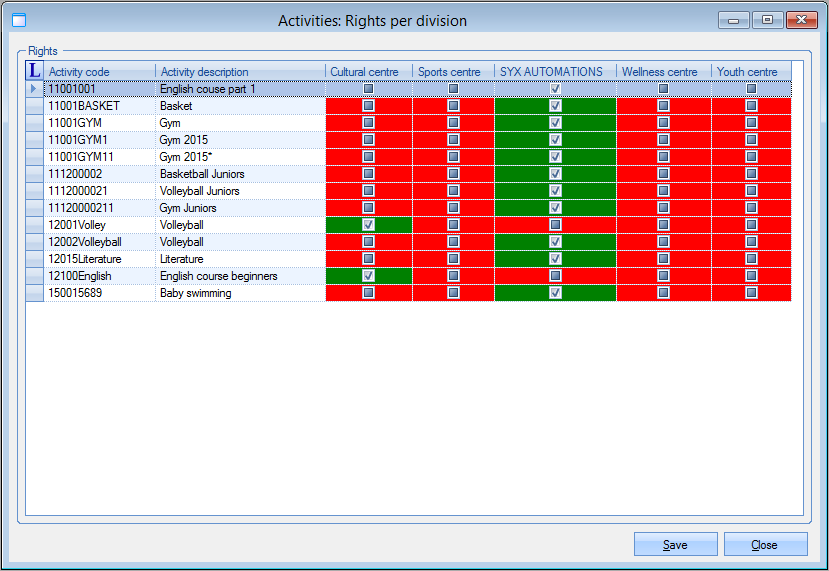The image size is (829, 571).
Task: Toggle Cultural centre checkbox for 12001Volley
Action: click(369, 225)
